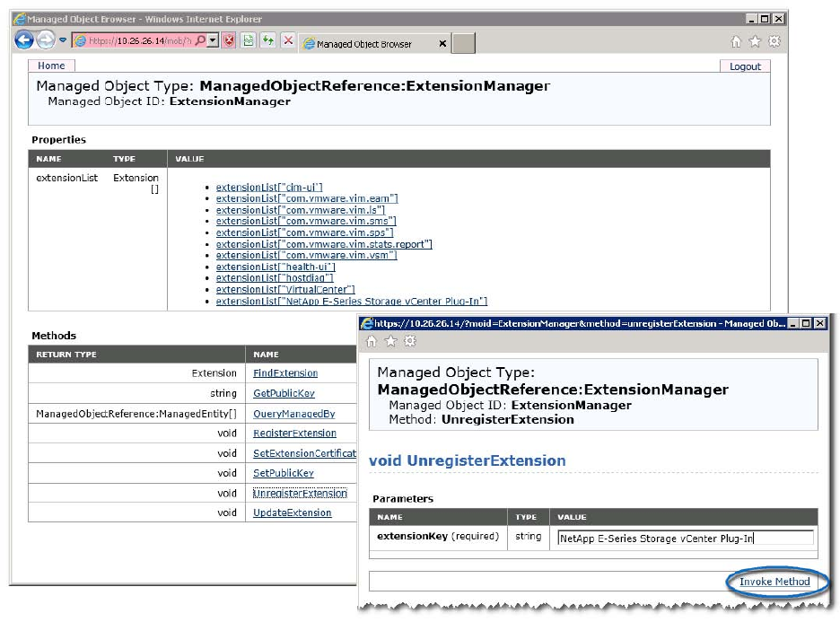Click the browser Forward arrow button
The height and width of the screenshot is (622, 840).
(x=45, y=39)
